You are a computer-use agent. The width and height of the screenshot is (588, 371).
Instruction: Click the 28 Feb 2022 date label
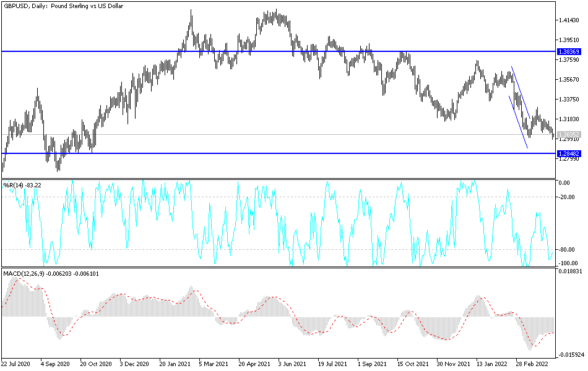click(532, 364)
